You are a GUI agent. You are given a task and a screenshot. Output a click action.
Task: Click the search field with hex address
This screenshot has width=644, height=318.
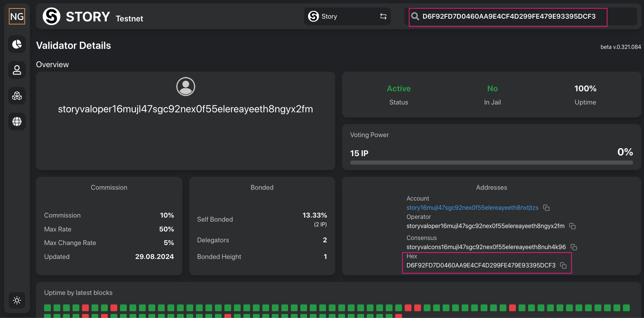[x=508, y=16]
